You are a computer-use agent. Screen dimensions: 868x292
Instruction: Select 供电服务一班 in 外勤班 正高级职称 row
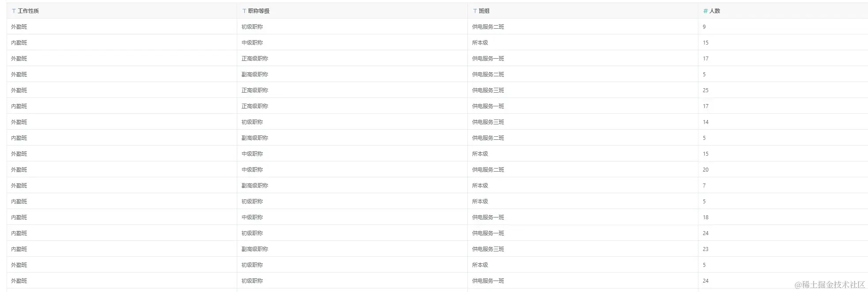488,59
